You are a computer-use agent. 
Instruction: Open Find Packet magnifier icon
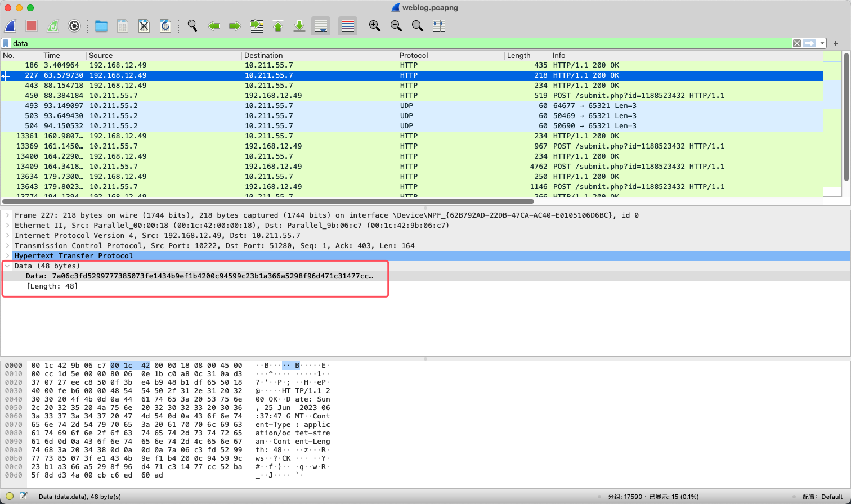(192, 26)
